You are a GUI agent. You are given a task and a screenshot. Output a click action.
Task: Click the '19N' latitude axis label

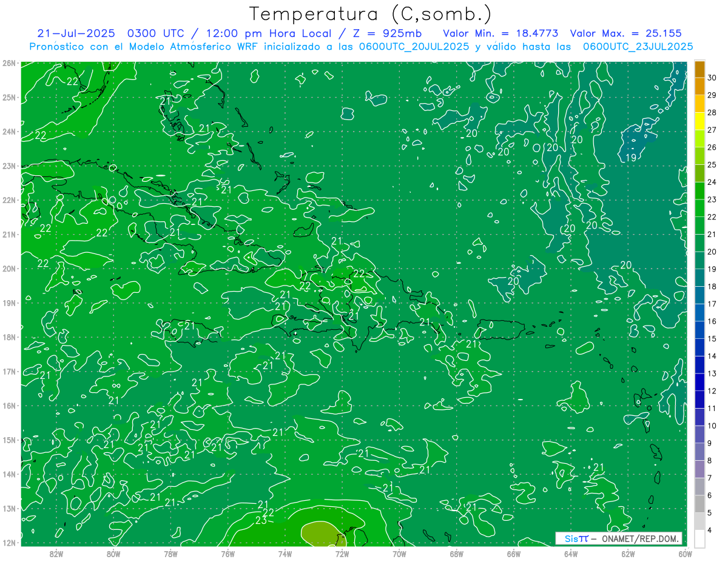click(x=8, y=303)
